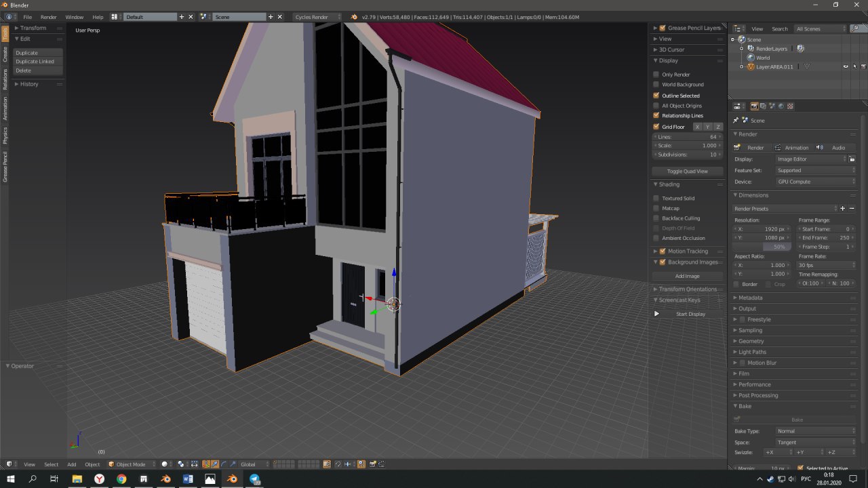The height and width of the screenshot is (488, 868).
Task: Click the OpenGL render active viewport icon
Action: click(x=372, y=464)
